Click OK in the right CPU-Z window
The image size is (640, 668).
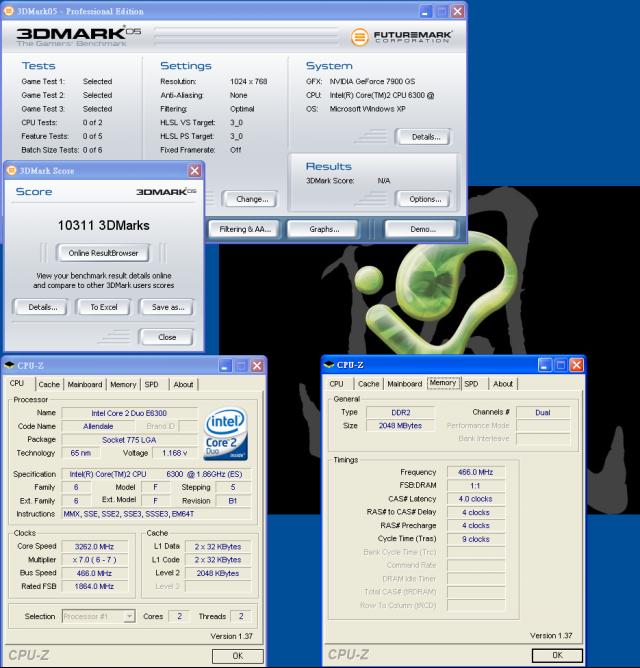tap(557, 655)
